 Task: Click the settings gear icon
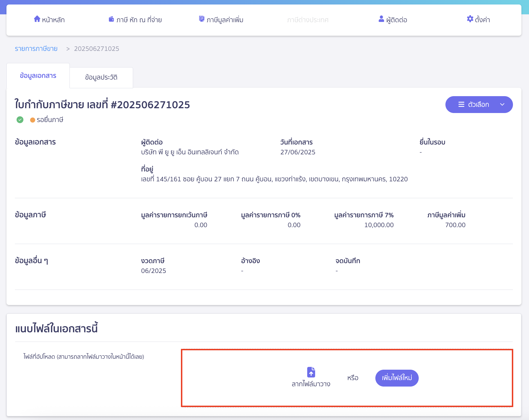click(470, 19)
